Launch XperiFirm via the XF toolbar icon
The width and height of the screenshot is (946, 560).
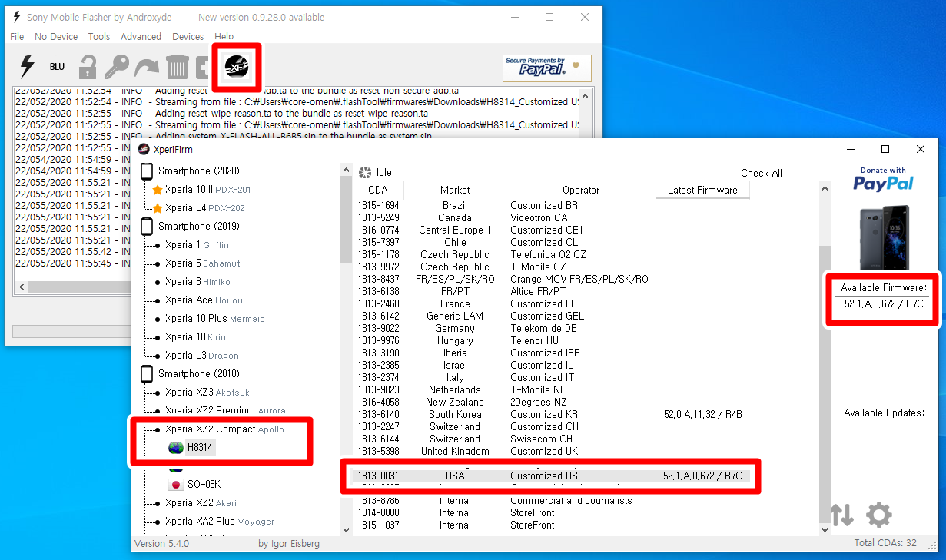pyautogui.click(x=237, y=68)
